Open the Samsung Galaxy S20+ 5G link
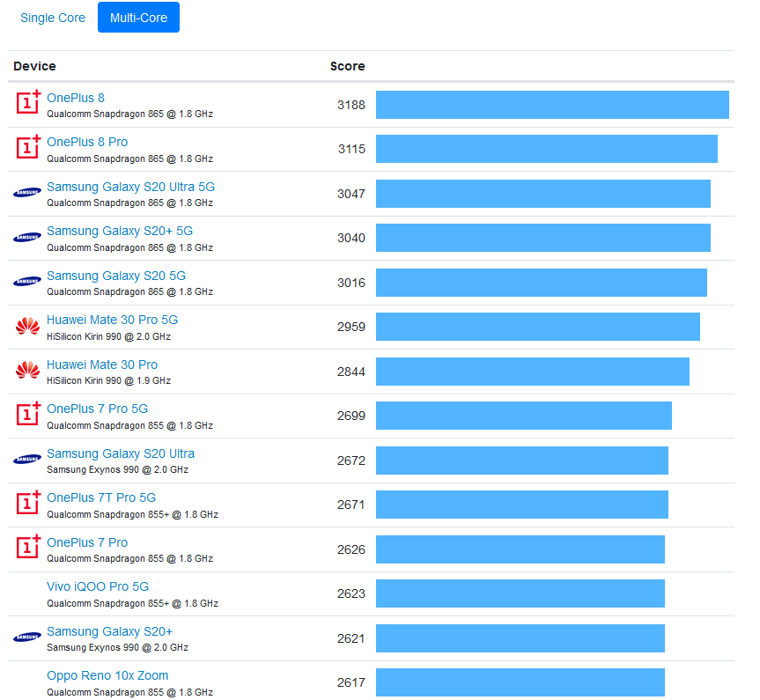Viewport: 760px width, 700px height. coord(120,231)
